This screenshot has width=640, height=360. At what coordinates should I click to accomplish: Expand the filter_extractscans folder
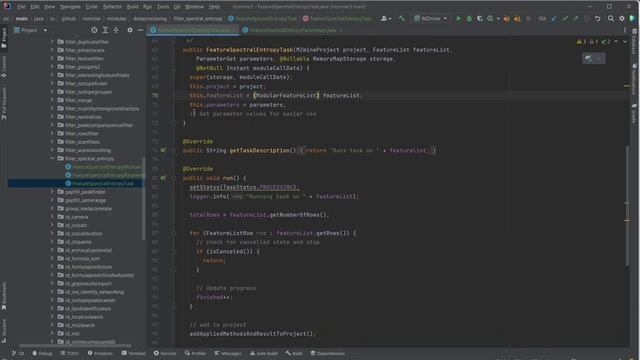[52, 50]
